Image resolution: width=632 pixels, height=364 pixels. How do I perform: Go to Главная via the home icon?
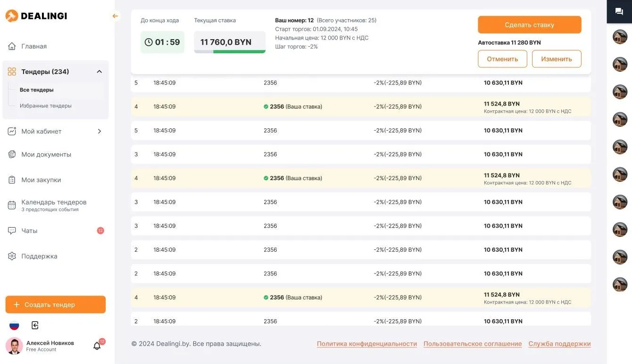[x=12, y=46]
